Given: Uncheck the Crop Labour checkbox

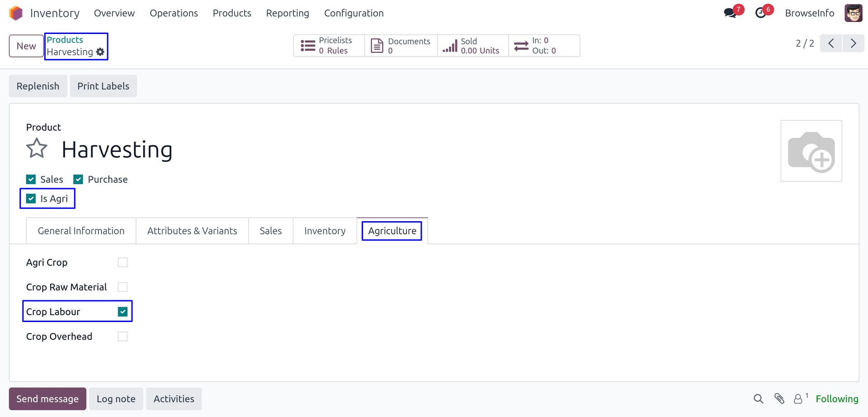Looking at the screenshot, I should 123,312.
